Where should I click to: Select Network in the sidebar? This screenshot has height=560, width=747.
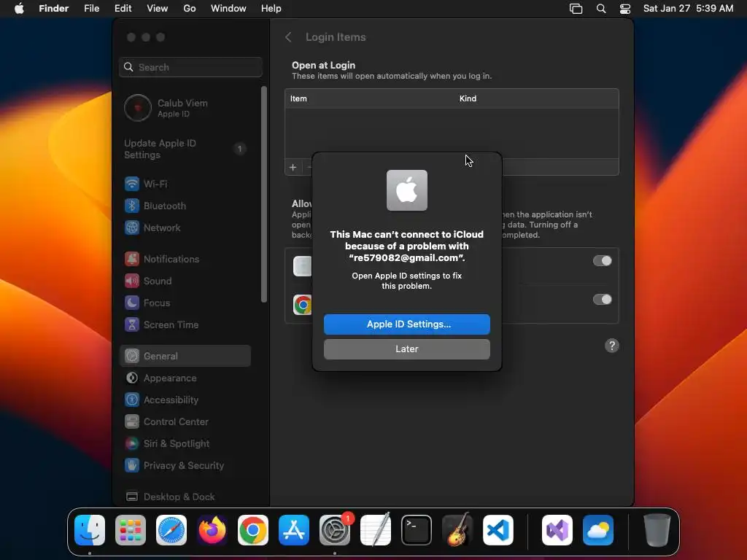[185, 227]
